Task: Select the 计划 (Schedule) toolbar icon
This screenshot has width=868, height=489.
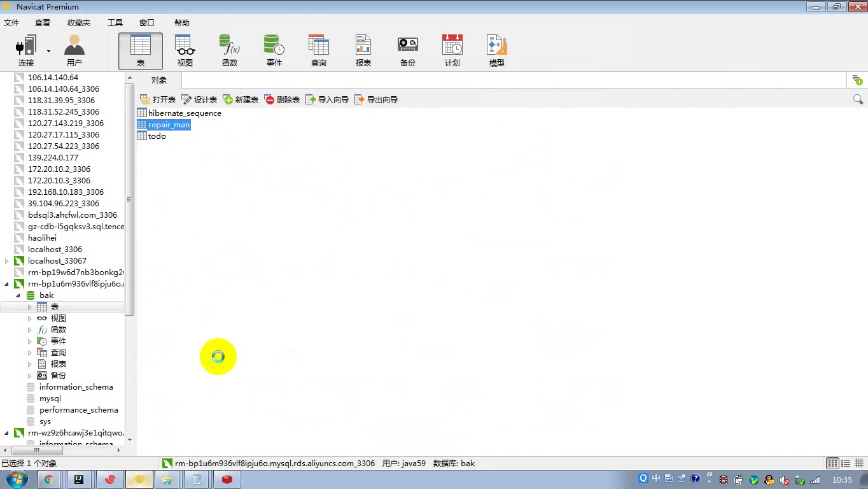Action: (452, 51)
